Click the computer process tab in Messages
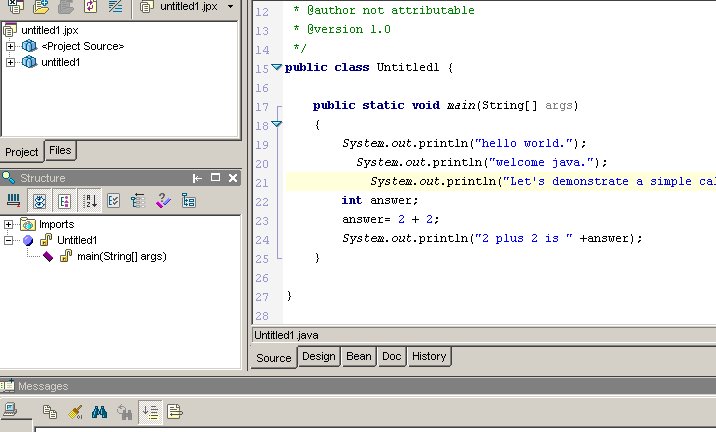The width and height of the screenshot is (716, 432). click(x=10, y=410)
